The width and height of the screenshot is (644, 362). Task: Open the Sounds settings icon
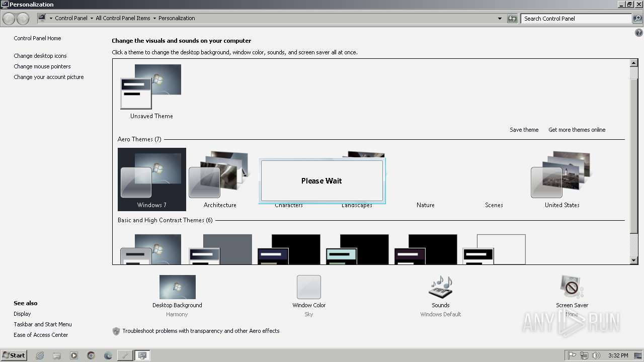440,287
